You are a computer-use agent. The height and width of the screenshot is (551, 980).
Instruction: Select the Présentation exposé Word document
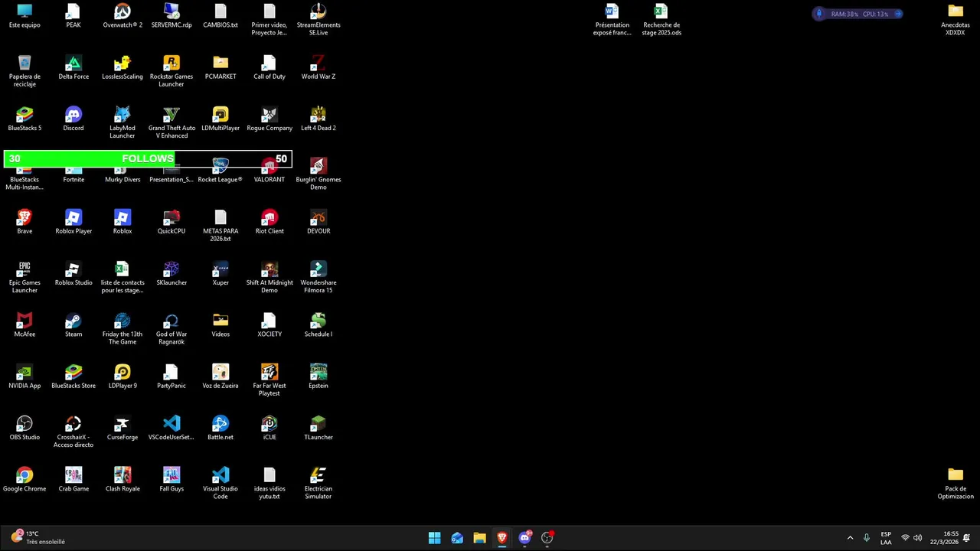[x=612, y=20]
